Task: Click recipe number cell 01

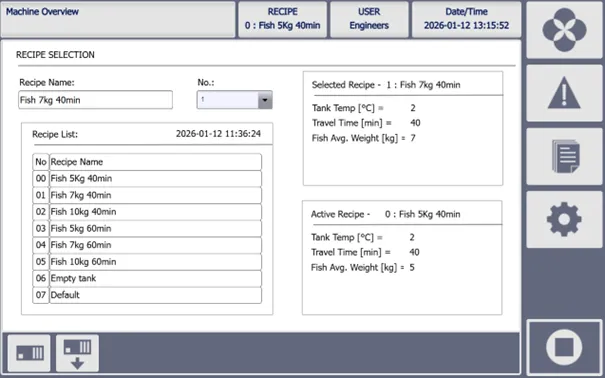Action: click(41, 195)
